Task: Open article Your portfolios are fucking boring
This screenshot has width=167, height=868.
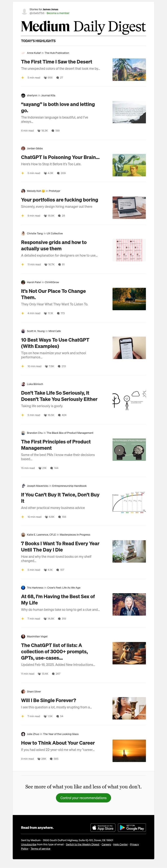Action: click(x=59, y=200)
